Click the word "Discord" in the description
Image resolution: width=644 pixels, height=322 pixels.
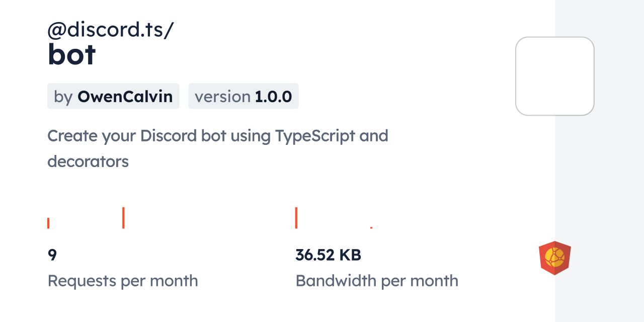click(x=168, y=136)
